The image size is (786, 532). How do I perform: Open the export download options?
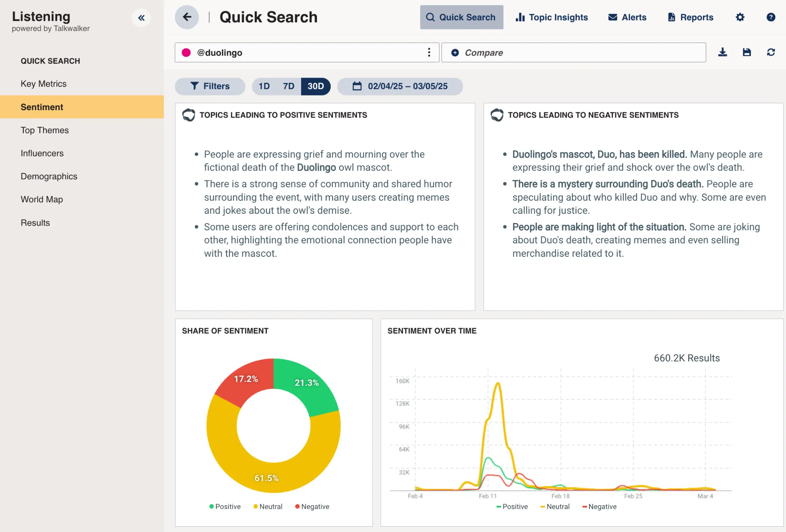click(723, 53)
